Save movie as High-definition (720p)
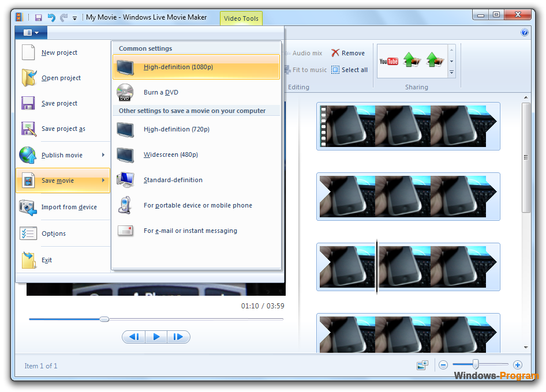The image size is (546, 392). point(196,129)
